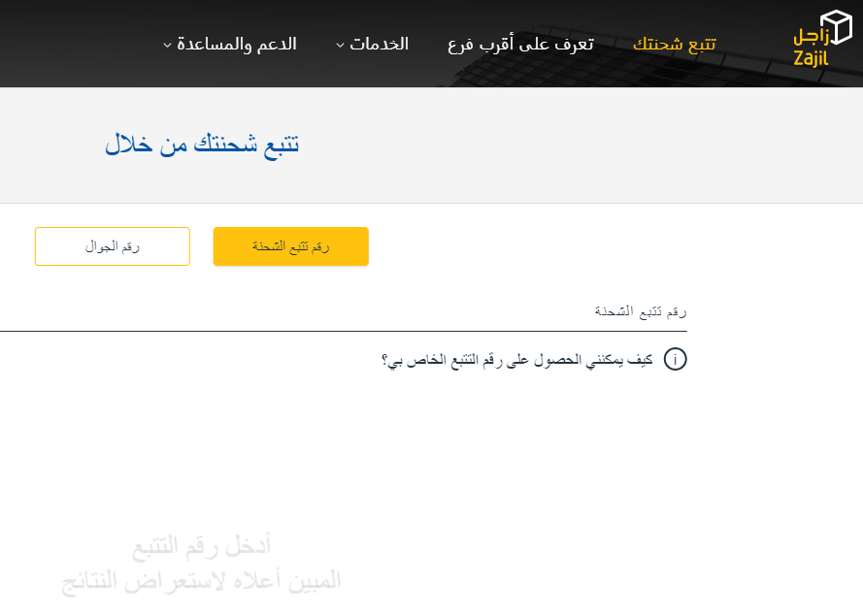
Task: Expand the الخدمات dropdown chevron
Action: pyautogui.click(x=340, y=45)
